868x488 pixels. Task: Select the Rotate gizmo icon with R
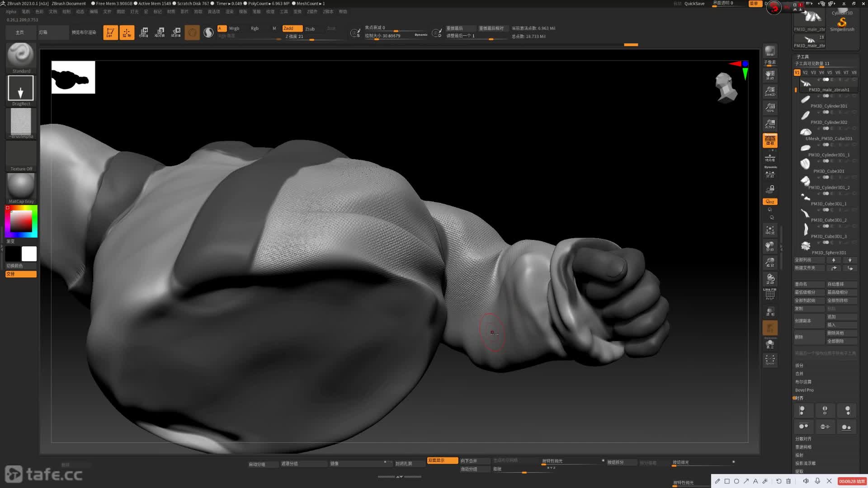coord(176,33)
